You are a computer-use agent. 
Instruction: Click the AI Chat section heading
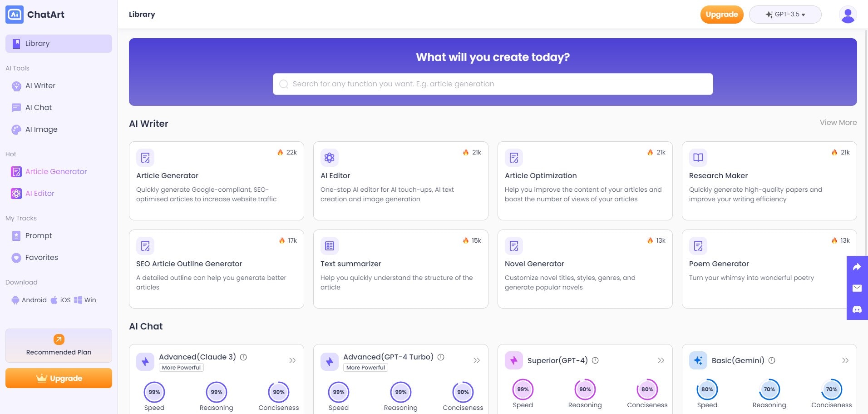click(x=146, y=326)
